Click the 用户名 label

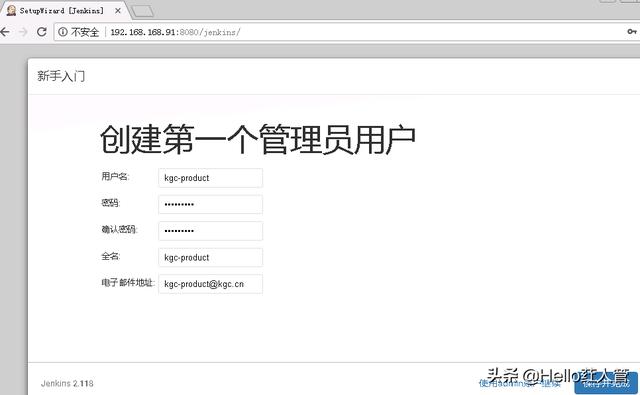[x=115, y=176]
